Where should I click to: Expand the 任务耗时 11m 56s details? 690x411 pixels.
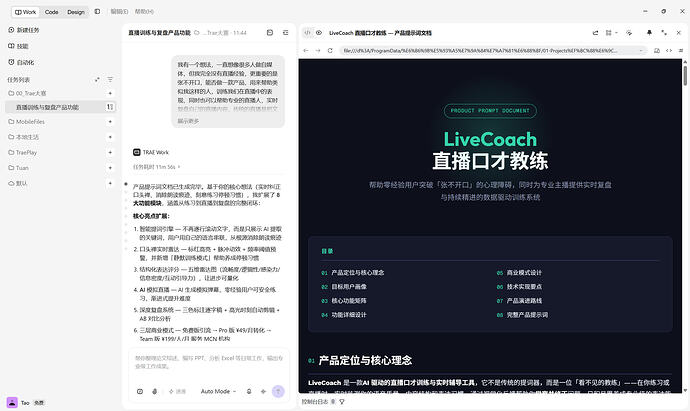click(x=157, y=167)
